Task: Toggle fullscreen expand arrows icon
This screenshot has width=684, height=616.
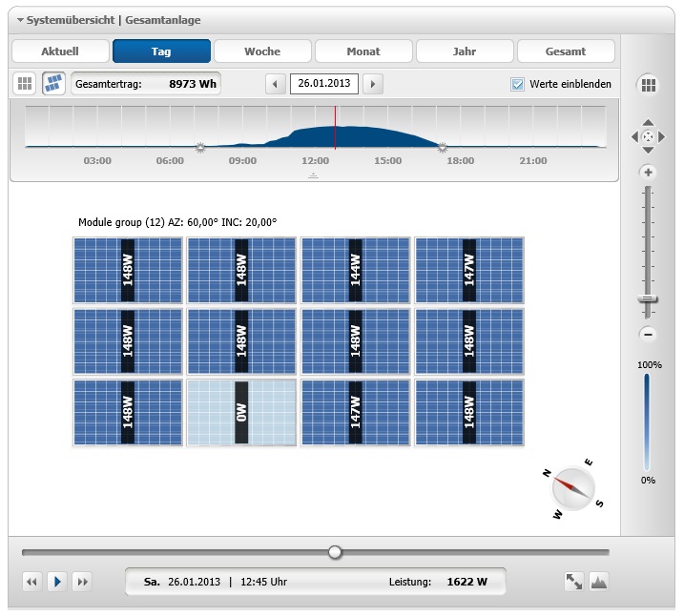Action: pos(573,582)
